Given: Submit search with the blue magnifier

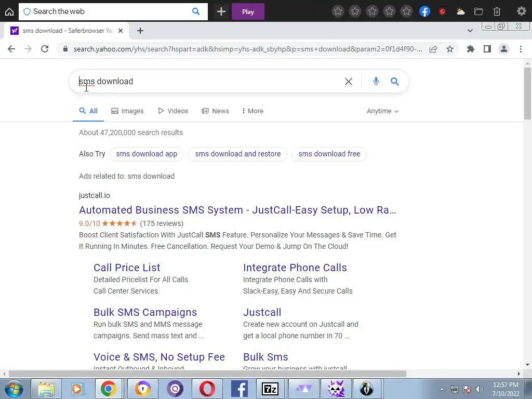Looking at the screenshot, I should click(x=395, y=82).
